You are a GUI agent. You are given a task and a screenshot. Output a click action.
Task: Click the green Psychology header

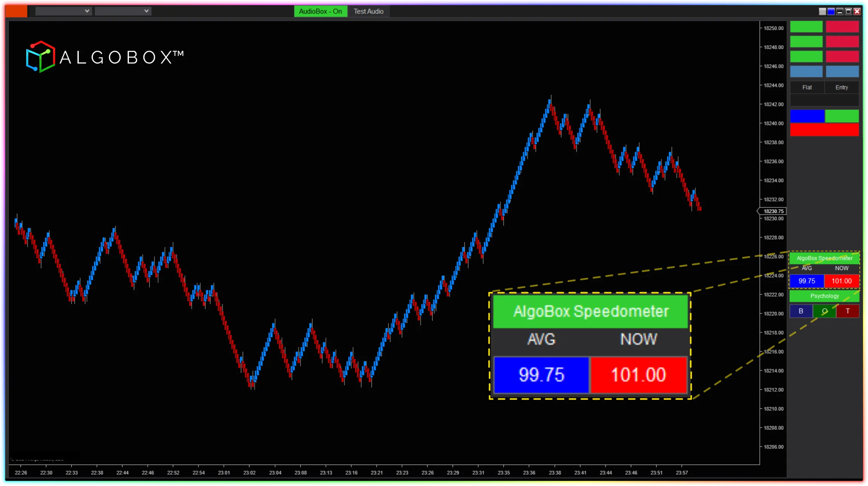pos(824,296)
